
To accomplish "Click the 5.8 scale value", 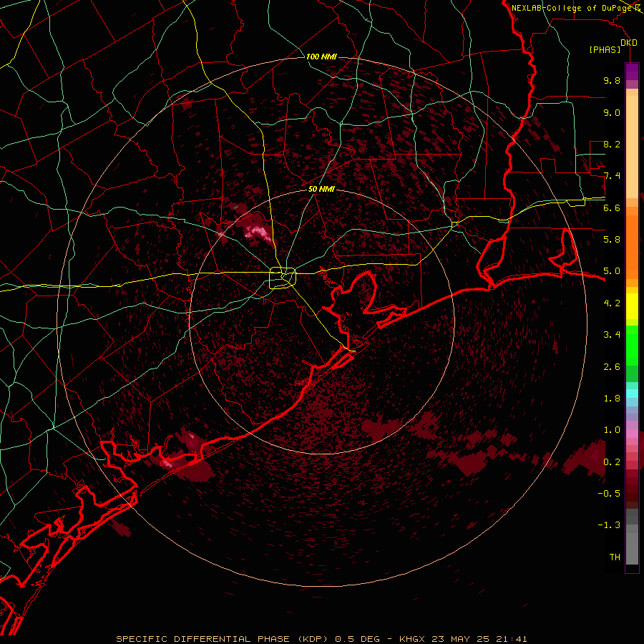I will [x=612, y=240].
